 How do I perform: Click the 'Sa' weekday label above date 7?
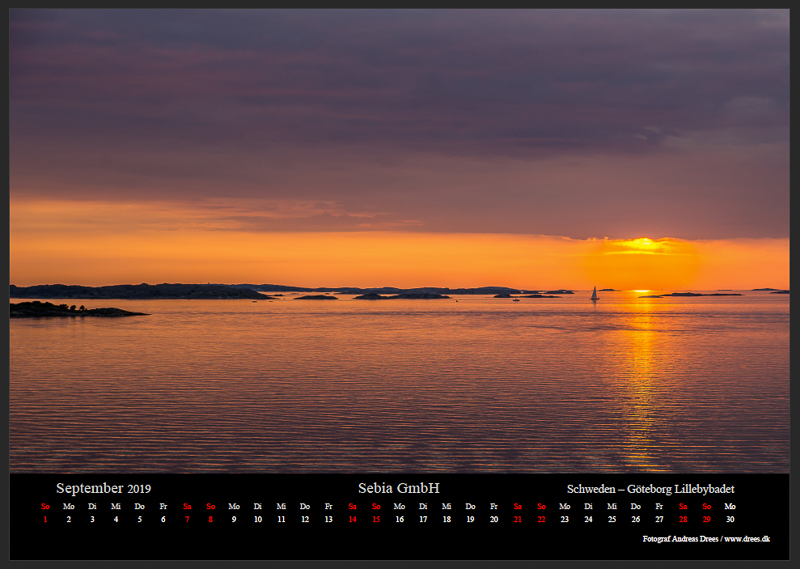coord(187,506)
